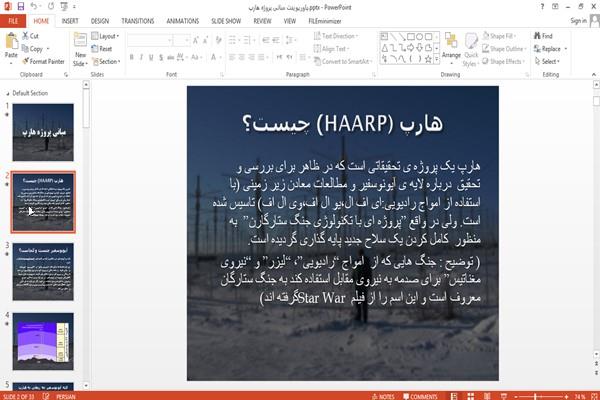The height and width of the screenshot is (400, 600).
Task: Switch to the DESIGN tab
Action: (x=99, y=21)
